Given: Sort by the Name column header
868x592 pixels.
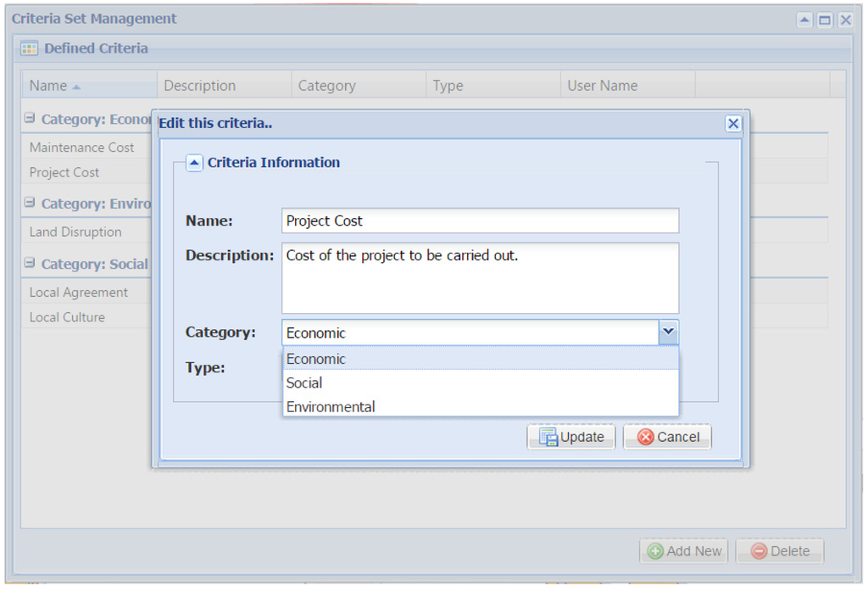Looking at the screenshot, I should 49,86.
